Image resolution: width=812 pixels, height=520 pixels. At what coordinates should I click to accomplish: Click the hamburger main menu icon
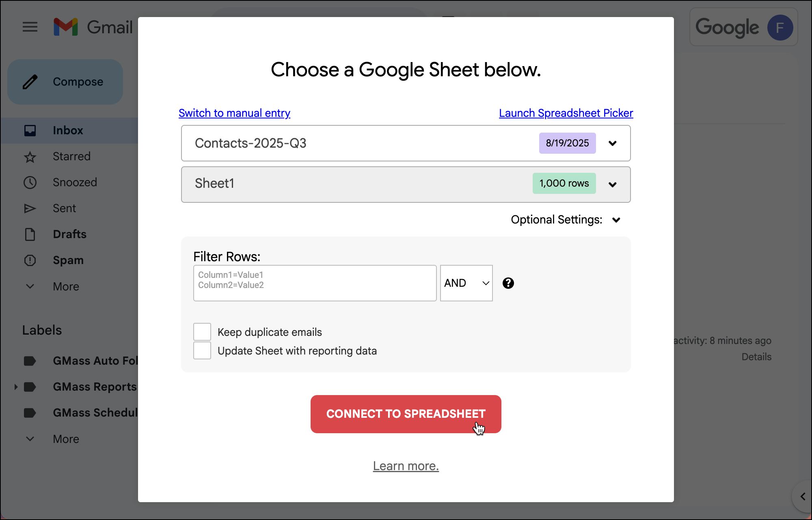(30, 27)
